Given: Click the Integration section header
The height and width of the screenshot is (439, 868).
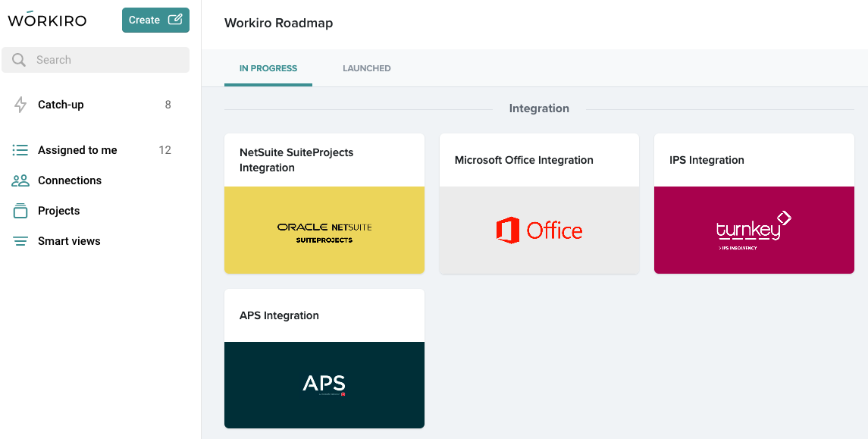Looking at the screenshot, I should point(539,108).
